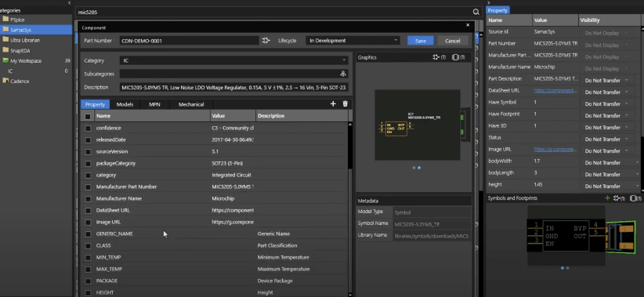Screen dimensions: 644x297
Task: Delete property with trash icon
Action: coord(345,104)
